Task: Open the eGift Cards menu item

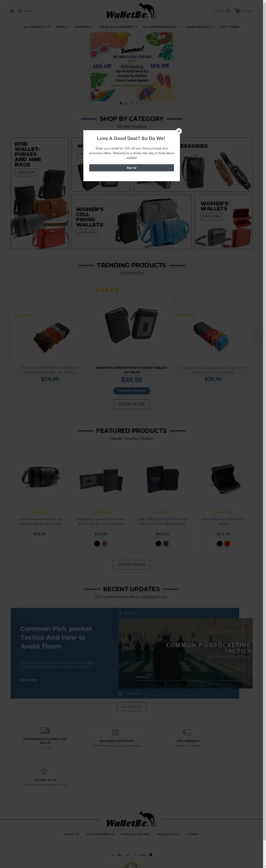Action: click(230, 27)
